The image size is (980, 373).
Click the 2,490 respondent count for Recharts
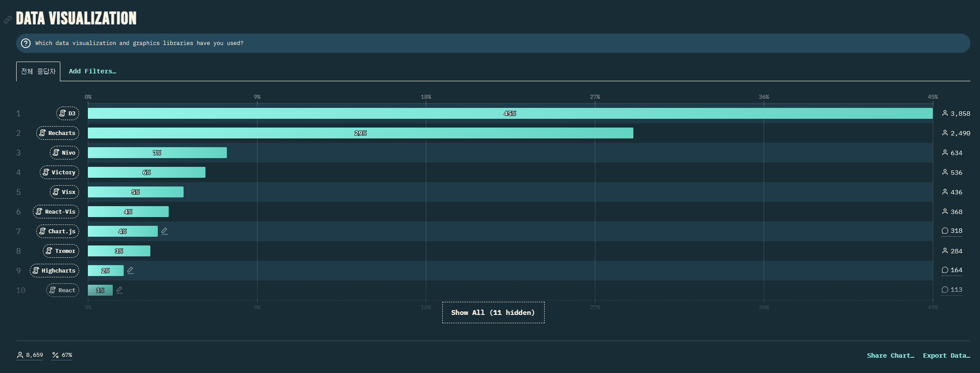[956, 133]
